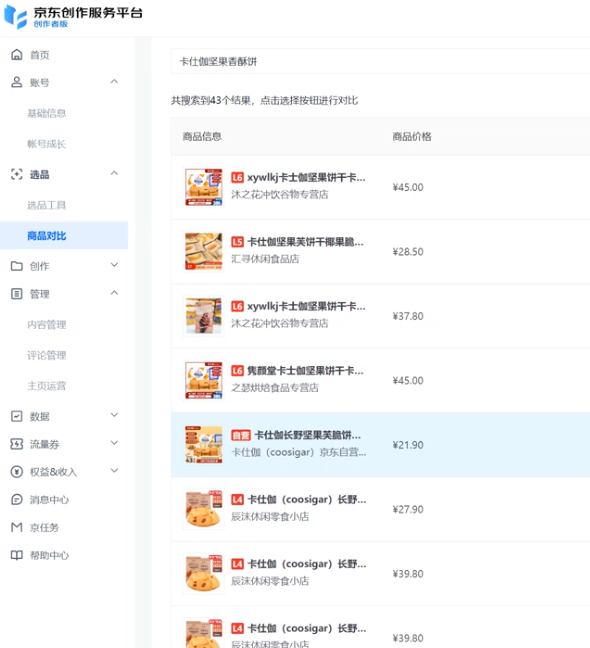Open 京任务 in the sidebar
590x648 pixels.
point(44,527)
